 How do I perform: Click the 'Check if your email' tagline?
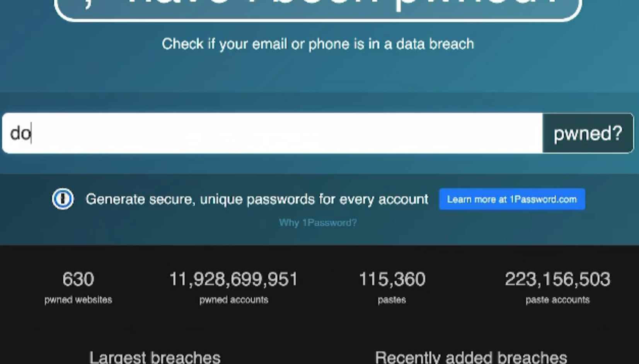318,44
